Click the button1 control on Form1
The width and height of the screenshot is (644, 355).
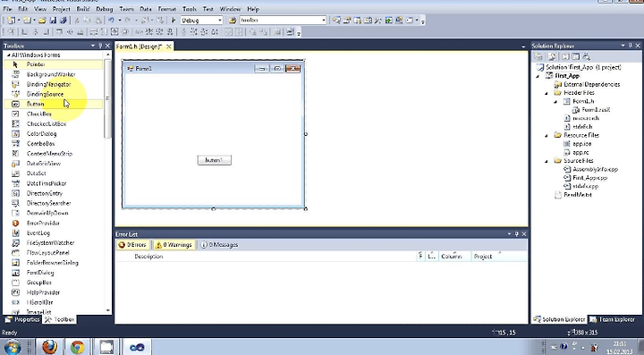[215, 160]
